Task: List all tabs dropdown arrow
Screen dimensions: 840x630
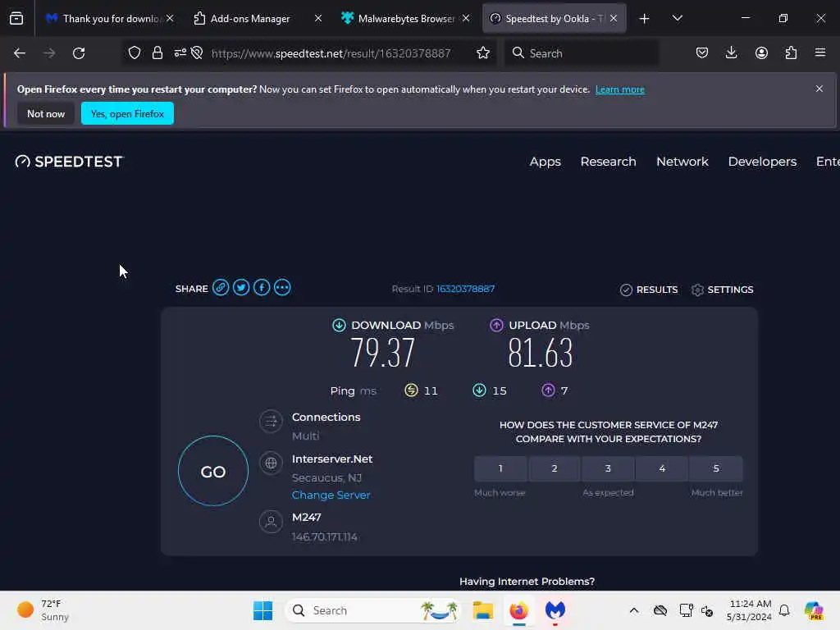Action: point(677,19)
